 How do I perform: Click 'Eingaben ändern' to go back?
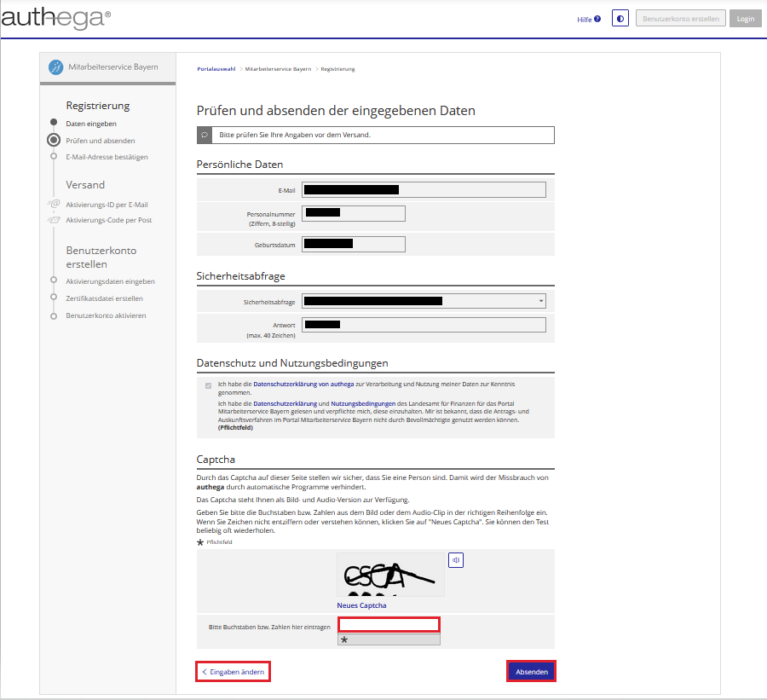tap(233, 672)
